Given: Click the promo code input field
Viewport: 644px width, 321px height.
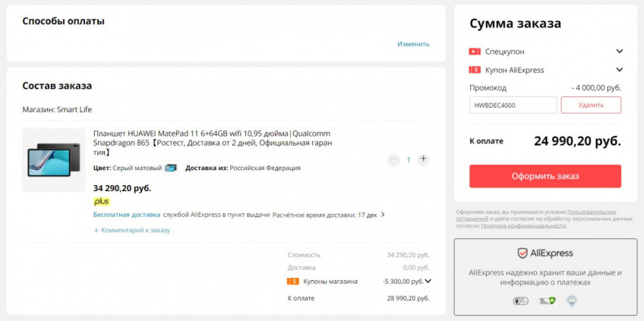Looking at the screenshot, I should [x=513, y=105].
